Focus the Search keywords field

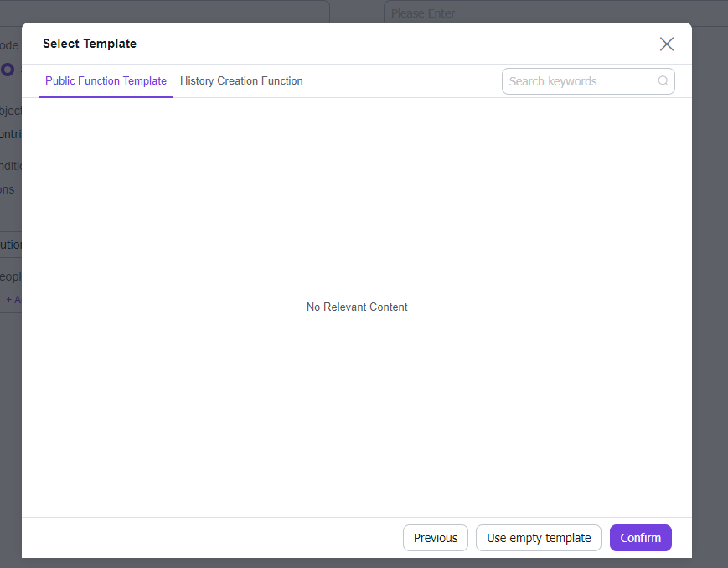pyautogui.click(x=588, y=81)
